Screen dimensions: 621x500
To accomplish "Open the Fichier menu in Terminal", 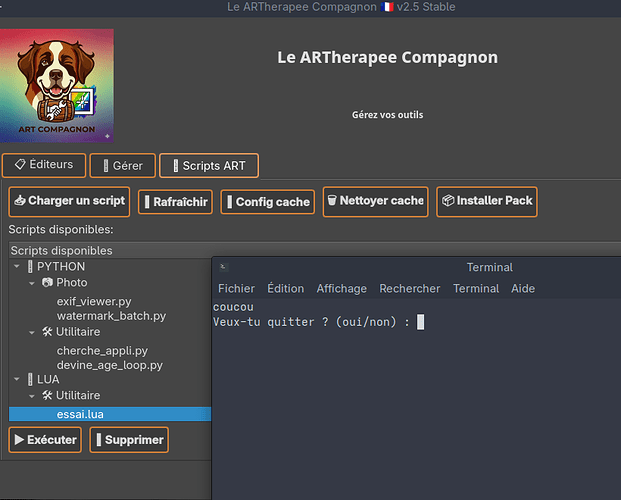I will tap(236, 288).
